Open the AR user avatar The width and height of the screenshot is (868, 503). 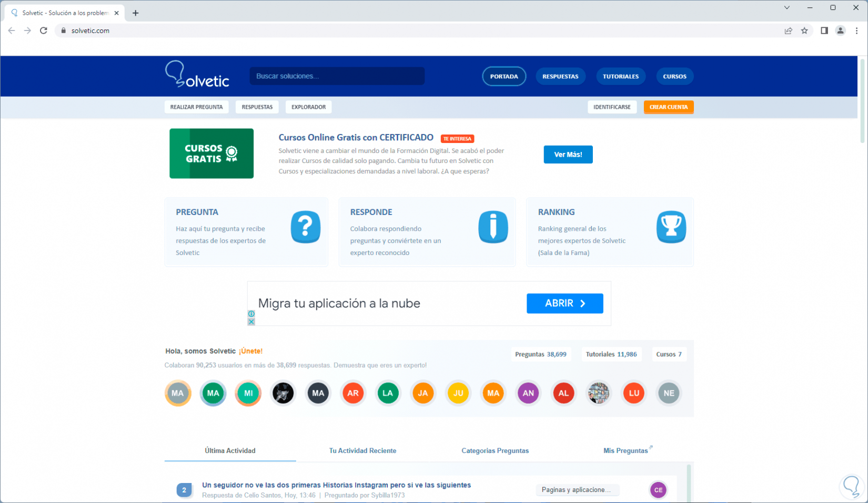pyautogui.click(x=353, y=393)
